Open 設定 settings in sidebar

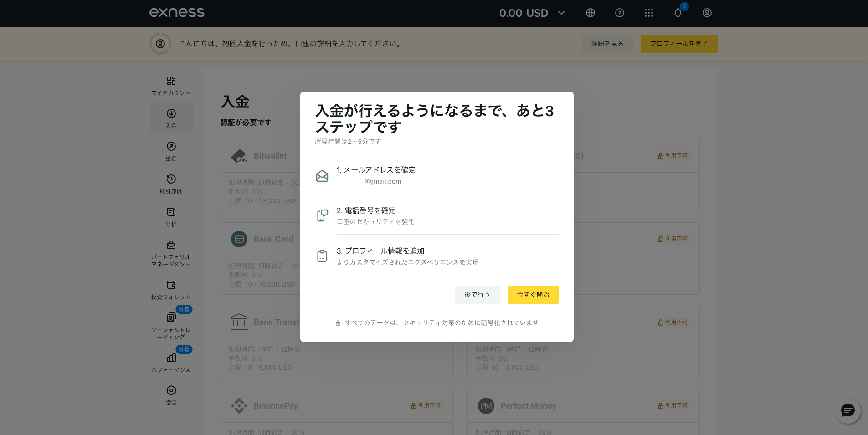click(171, 395)
